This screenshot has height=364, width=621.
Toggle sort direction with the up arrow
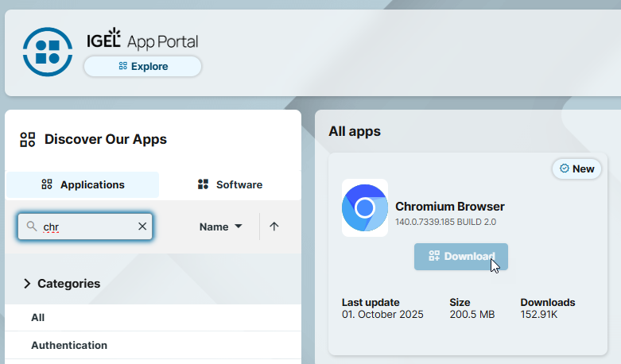274,227
